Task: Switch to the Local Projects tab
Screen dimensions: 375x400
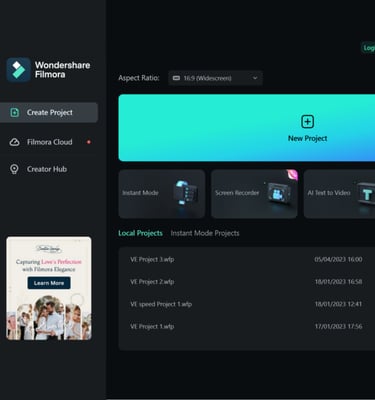Action: tap(140, 233)
